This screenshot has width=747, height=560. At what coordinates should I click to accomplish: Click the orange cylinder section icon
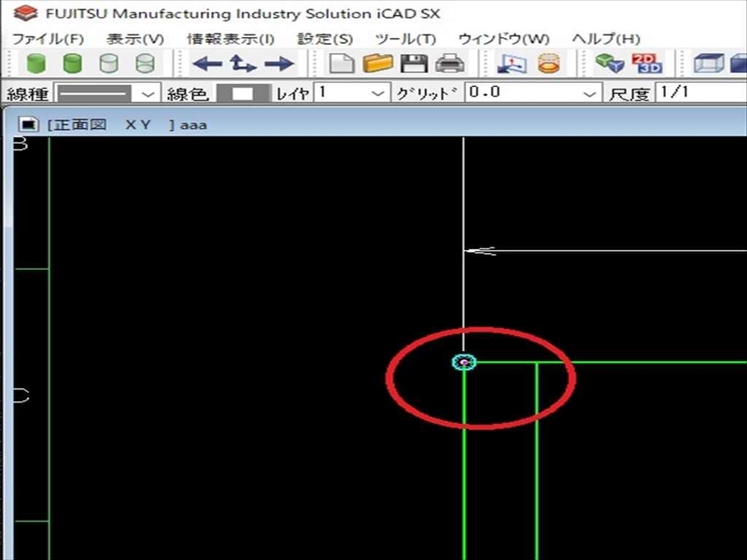[x=548, y=63]
